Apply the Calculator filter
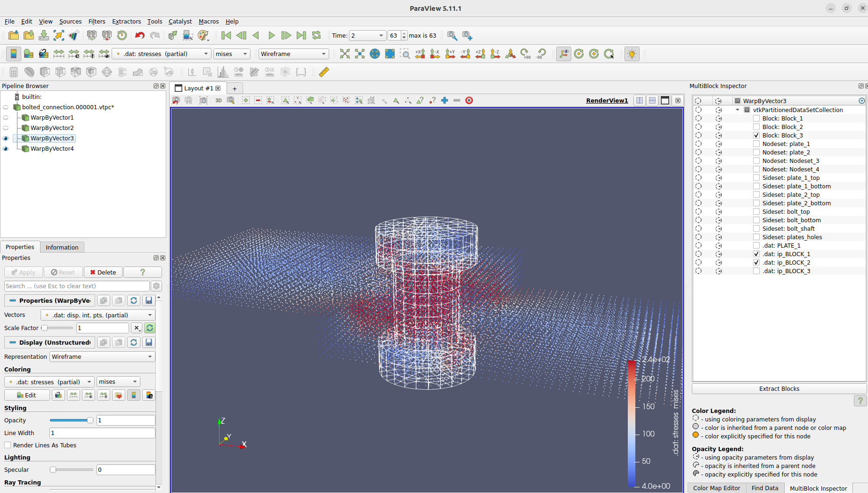Screen dimensions: 868x493 click(13, 72)
